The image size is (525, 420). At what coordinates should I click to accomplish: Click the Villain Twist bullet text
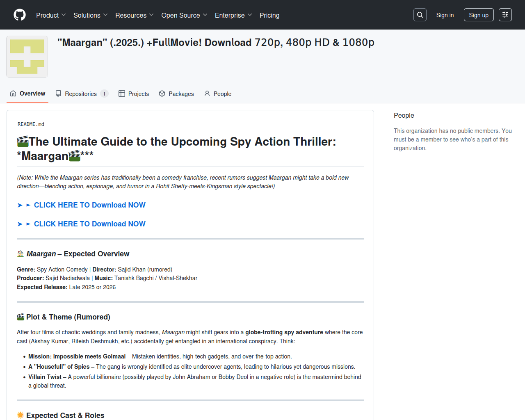point(195,381)
